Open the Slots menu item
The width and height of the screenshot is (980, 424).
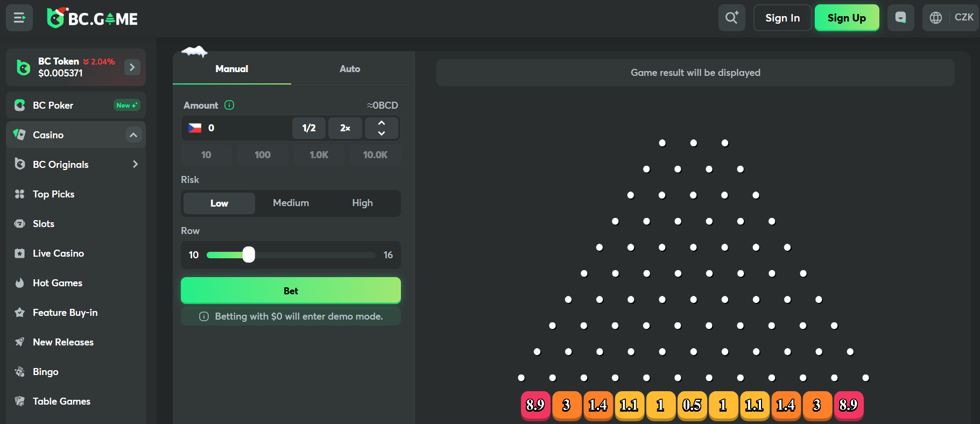tap(76, 223)
